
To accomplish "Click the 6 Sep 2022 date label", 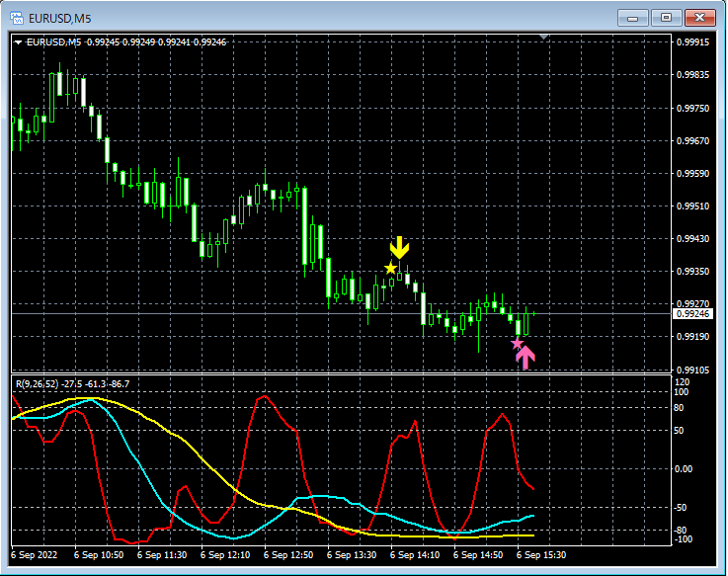I will [x=34, y=555].
